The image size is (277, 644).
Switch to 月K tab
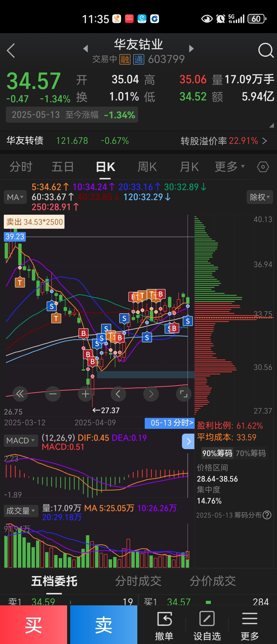pyautogui.click(x=189, y=167)
